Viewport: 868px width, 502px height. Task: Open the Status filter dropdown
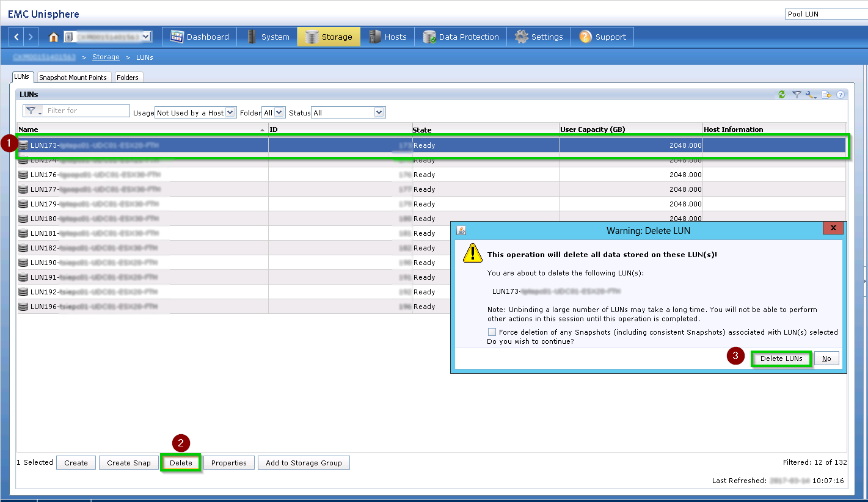pyautogui.click(x=379, y=112)
